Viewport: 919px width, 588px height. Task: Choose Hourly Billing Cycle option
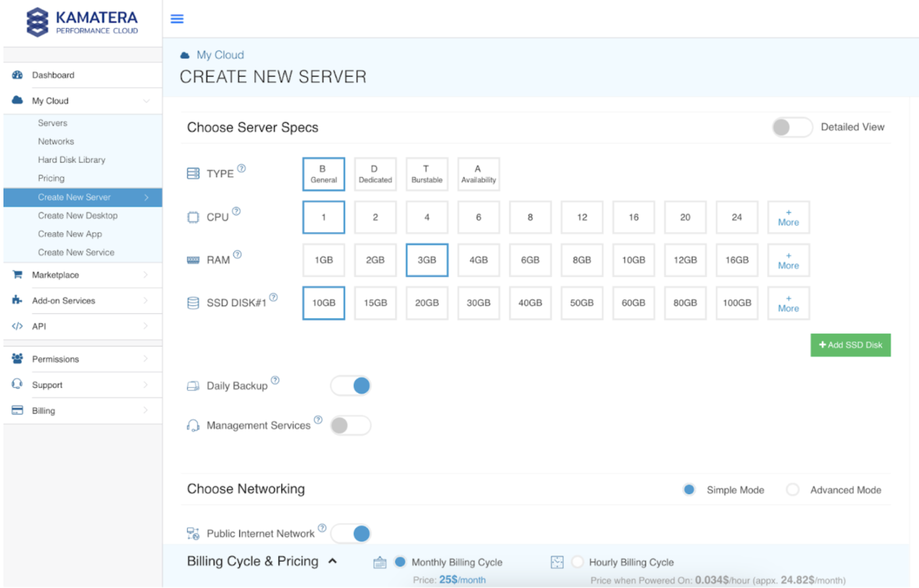[577, 562]
